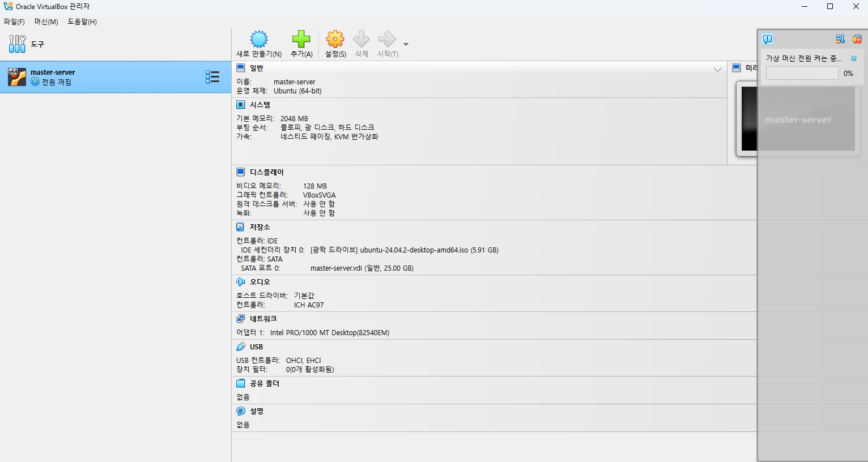This screenshot has height=462, width=868.
Task: Open the Machine (머신) menu
Action: 46,22
